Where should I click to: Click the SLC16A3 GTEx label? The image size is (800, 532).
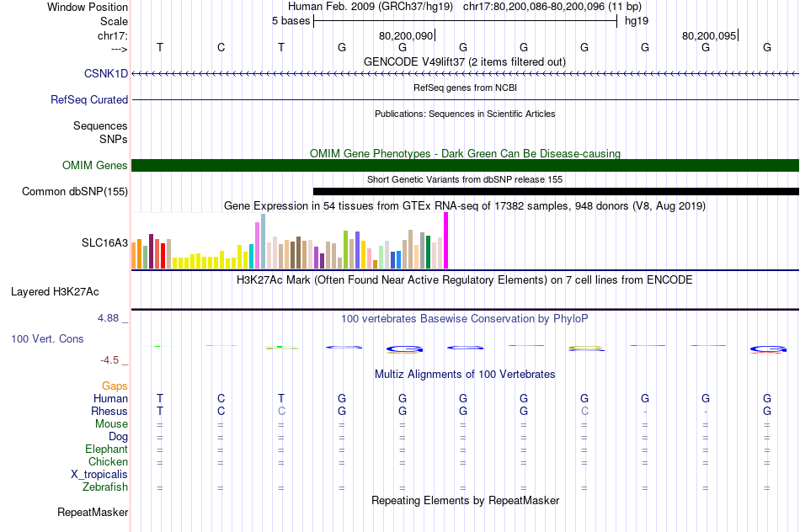104,242
